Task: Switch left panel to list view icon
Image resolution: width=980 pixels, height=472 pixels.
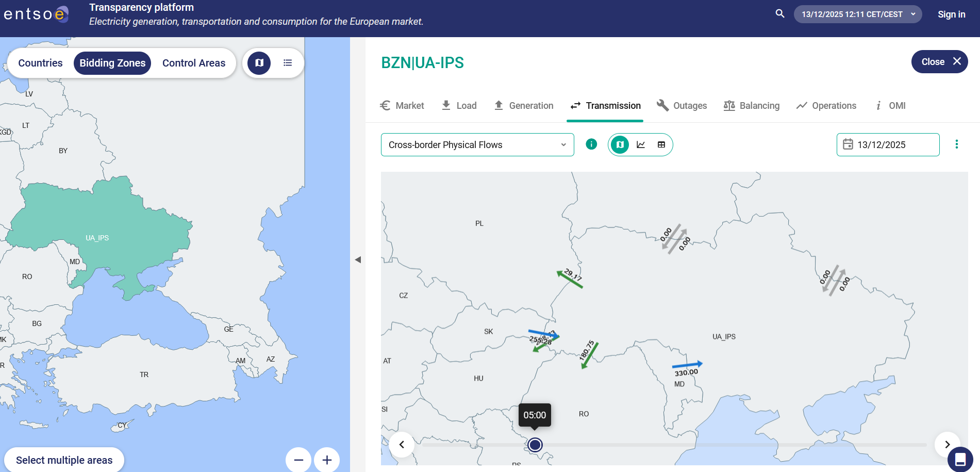Action: point(288,63)
